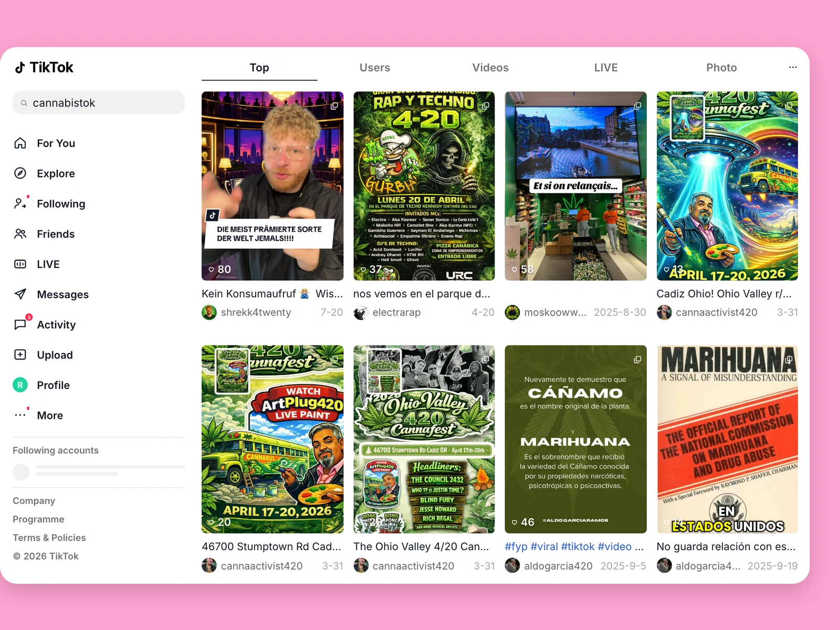Expand Company footer section
This screenshot has height=630, width=840.
(34, 501)
